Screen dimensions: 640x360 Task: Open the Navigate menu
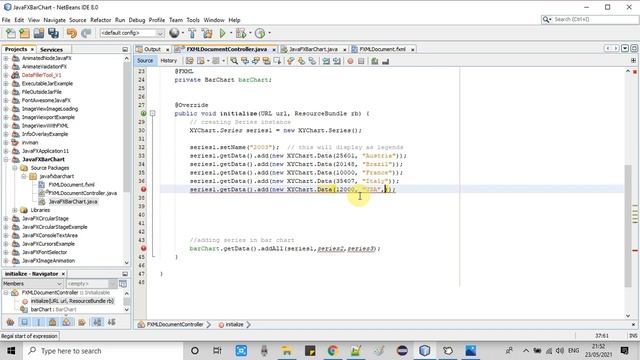(x=54, y=20)
